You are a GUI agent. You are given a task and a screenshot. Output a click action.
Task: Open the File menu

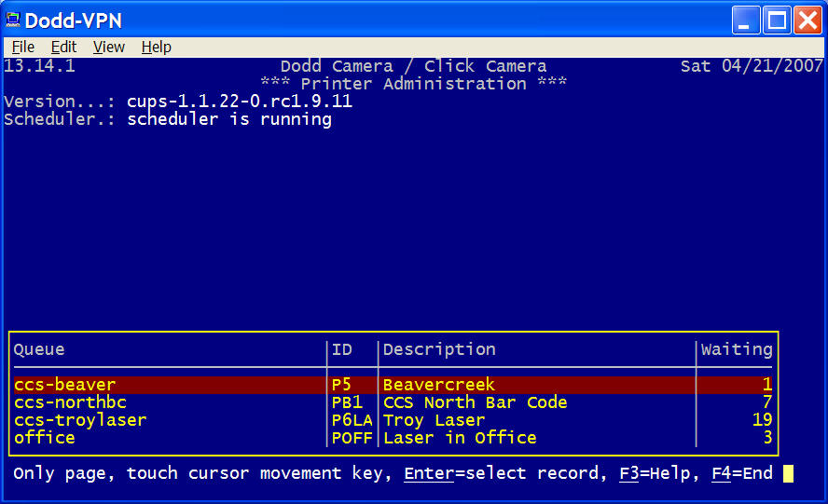(x=23, y=47)
